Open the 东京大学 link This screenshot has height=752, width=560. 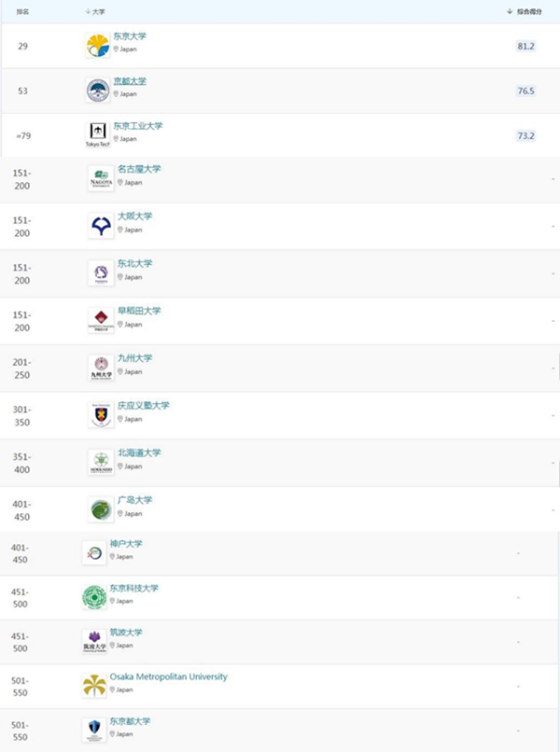pos(130,36)
